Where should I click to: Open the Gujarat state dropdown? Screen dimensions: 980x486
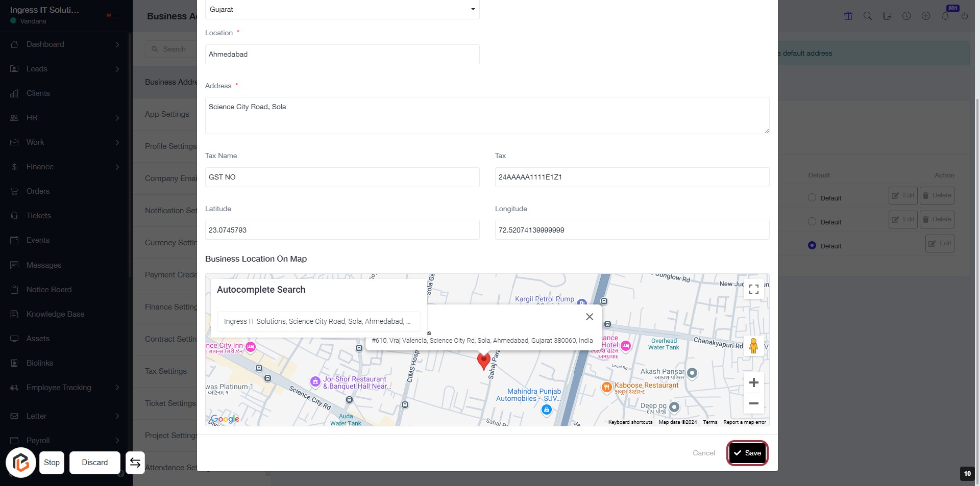[x=342, y=9]
